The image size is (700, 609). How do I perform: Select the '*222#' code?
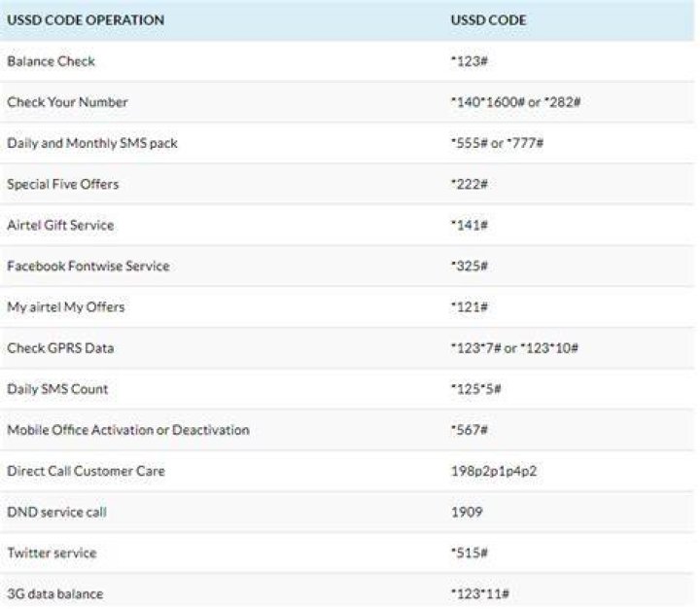coord(470,184)
